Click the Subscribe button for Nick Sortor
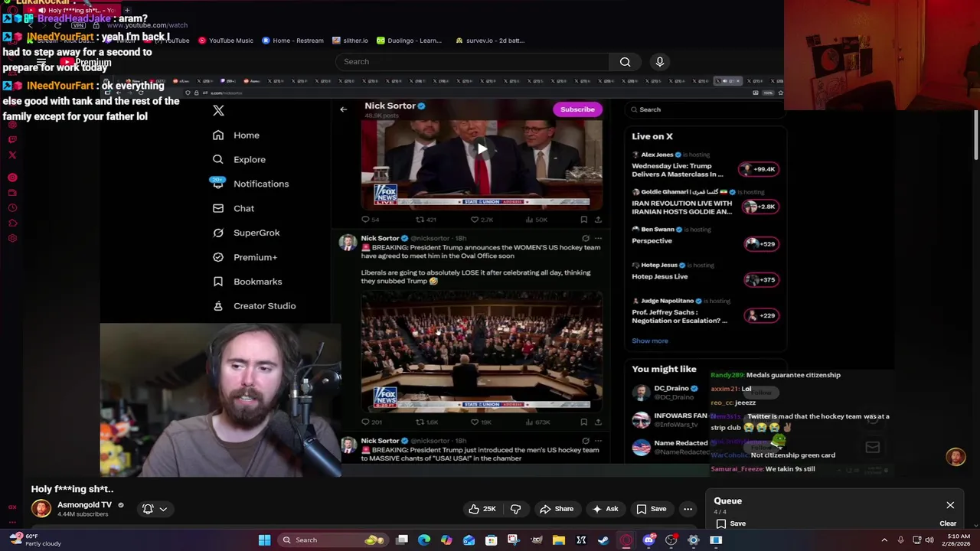Screen dimensions: 980x551 pyautogui.click(x=577, y=109)
